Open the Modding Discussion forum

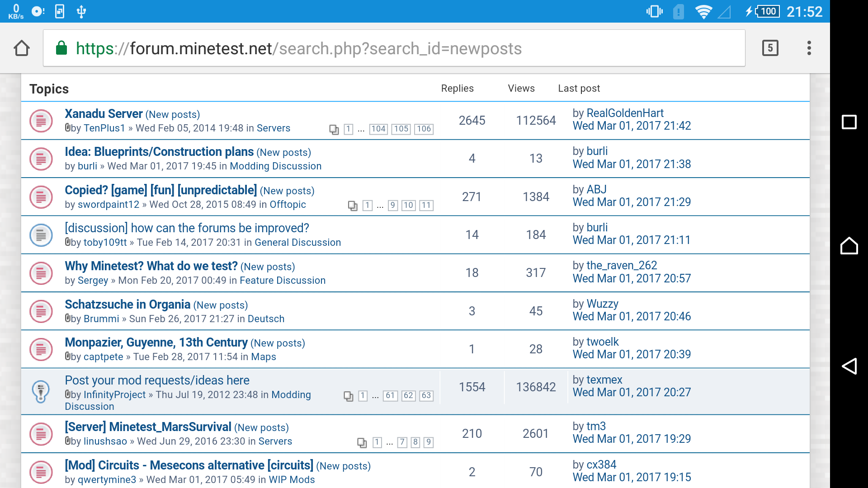pos(275,166)
